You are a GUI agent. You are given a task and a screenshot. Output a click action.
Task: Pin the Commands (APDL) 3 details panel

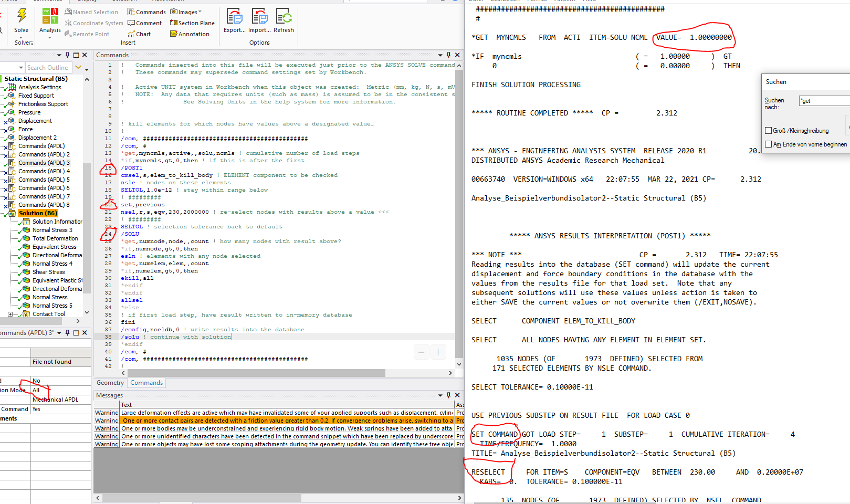(x=67, y=332)
